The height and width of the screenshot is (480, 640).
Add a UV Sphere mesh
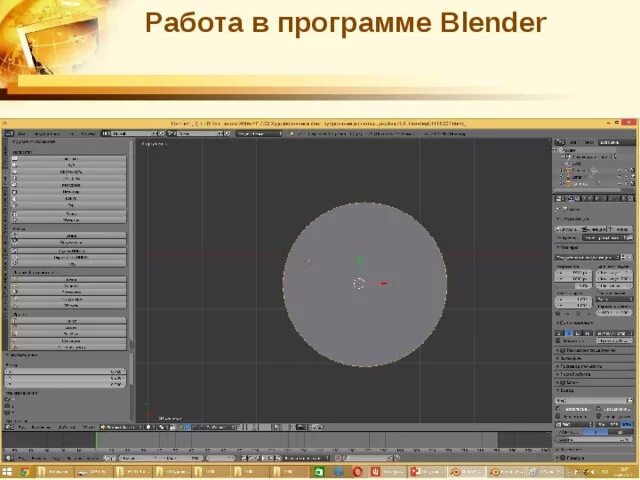tap(69, 178)
